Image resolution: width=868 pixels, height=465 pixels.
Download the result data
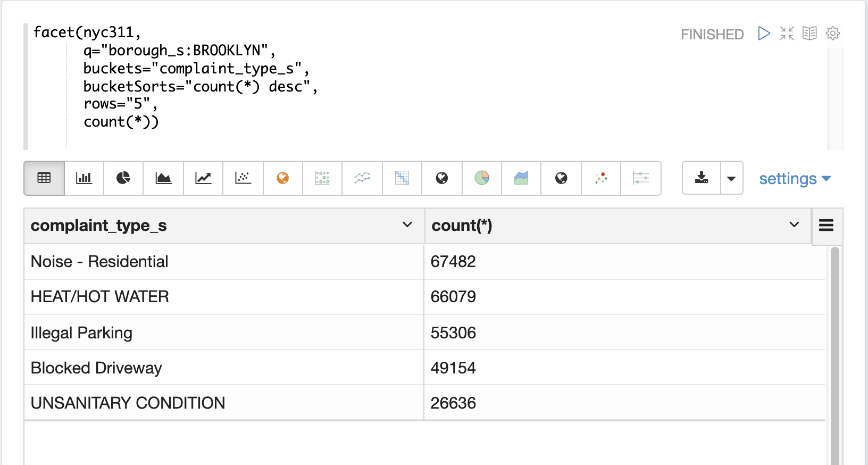[702, 178]
